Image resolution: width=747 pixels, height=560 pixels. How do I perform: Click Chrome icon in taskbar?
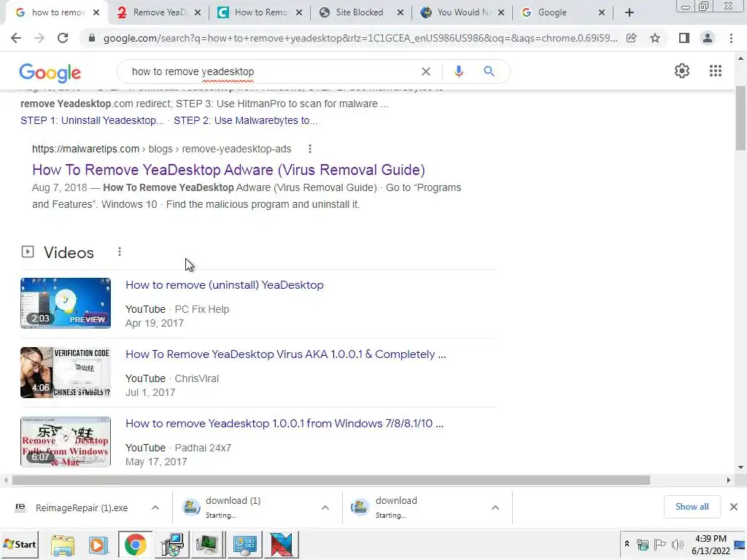click(x=135, y=545)
